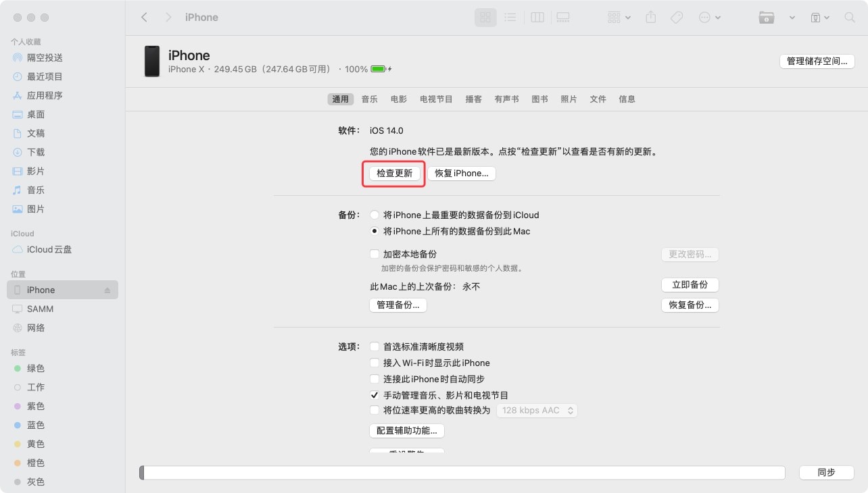Screen dimensions: 868x493
Task: Click the Edit Tags toolbar icon
Action: (677, 18)
